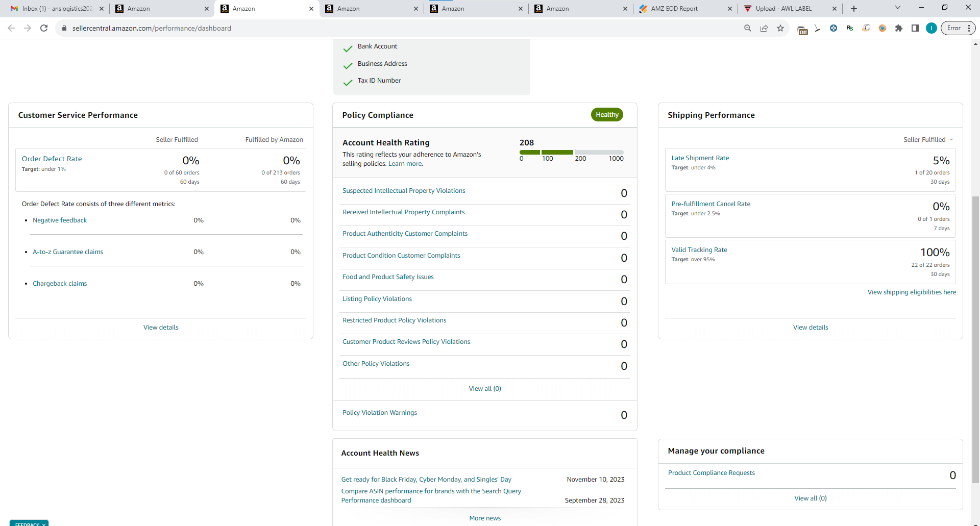
Task: Open the Negative feedback link
Action: click(60, 220)
